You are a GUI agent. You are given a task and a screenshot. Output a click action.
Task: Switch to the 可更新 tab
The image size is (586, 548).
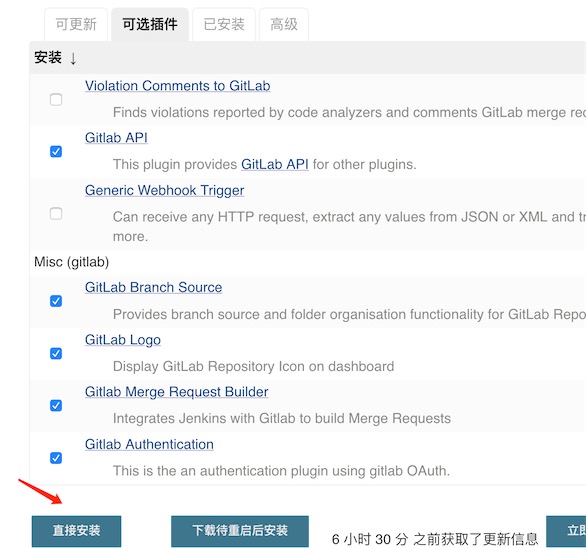[x=76, y=25]
